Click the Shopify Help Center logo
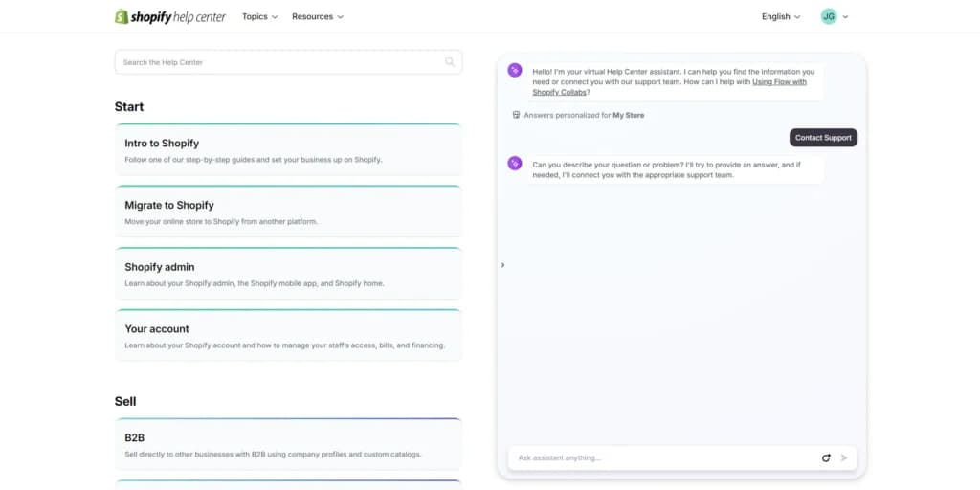Screen dimensions: 980x490 [x=170, y=17]
